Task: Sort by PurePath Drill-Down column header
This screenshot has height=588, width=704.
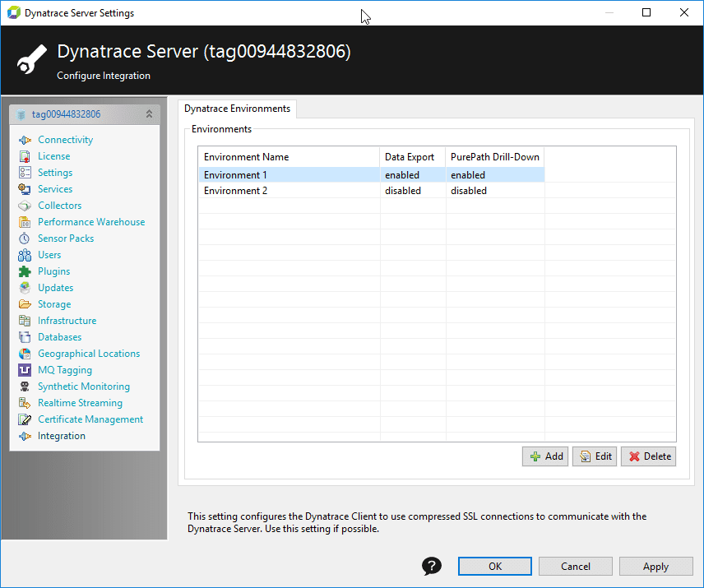Action: [495, 157]
